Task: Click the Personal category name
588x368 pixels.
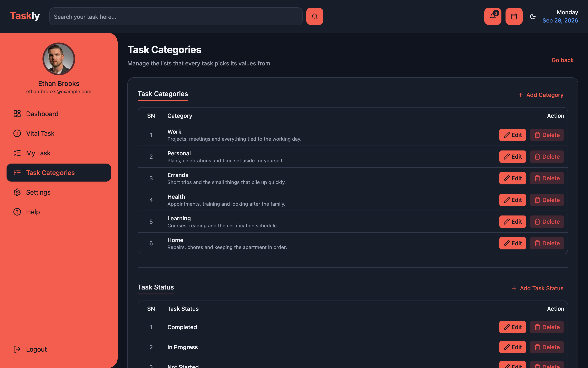Action: click(x=179, y=153)
